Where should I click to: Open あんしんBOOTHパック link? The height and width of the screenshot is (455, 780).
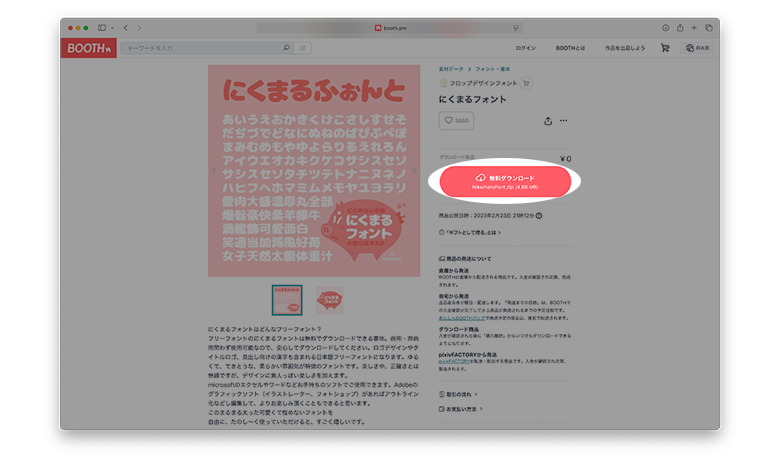point(462,318)
